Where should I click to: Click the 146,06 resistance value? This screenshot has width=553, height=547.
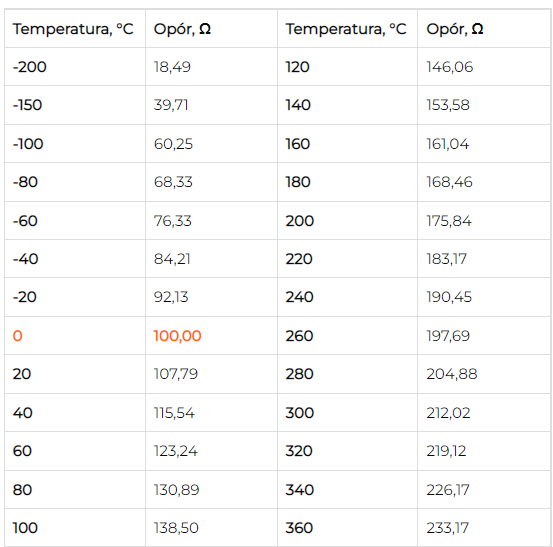tap(450, 67)
